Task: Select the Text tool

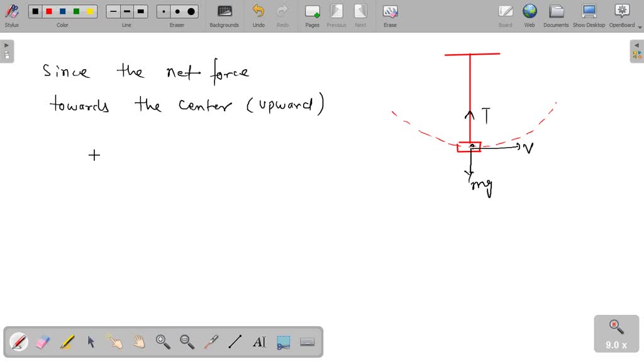Action: coord(259,342)
